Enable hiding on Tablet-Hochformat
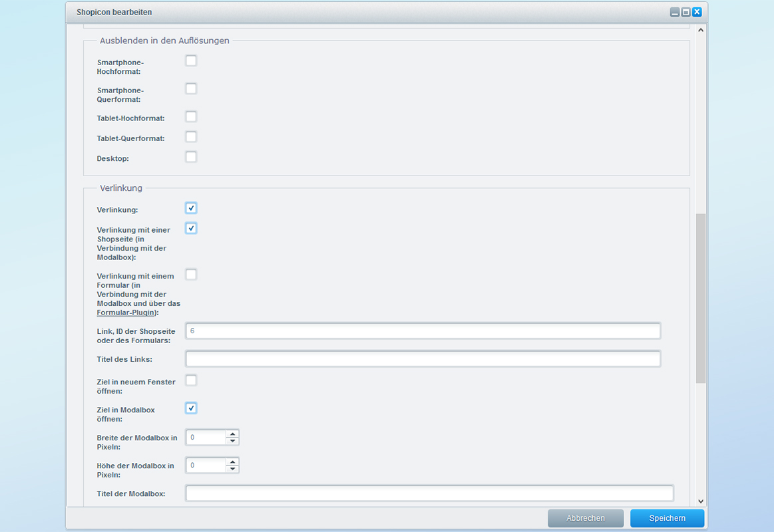 (191, 117)
